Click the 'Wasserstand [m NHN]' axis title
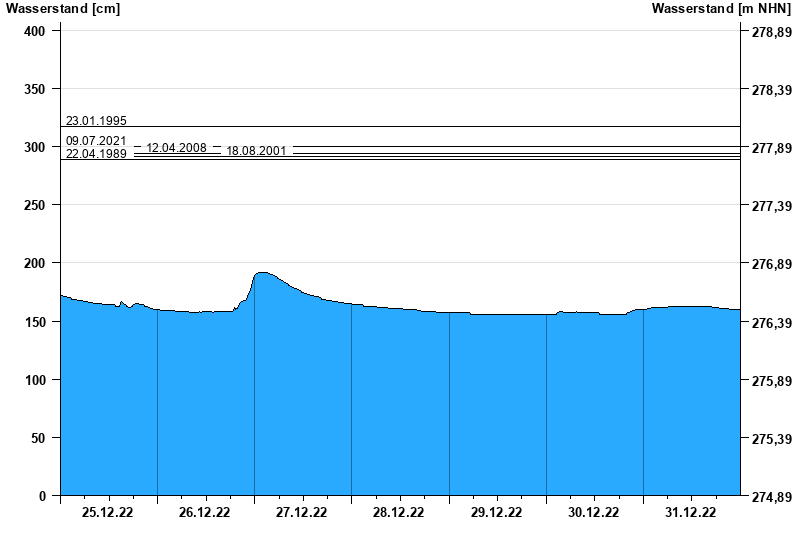The width and height of the screenshot is (800, 550). pyautogui.click(x=721, y=9)
